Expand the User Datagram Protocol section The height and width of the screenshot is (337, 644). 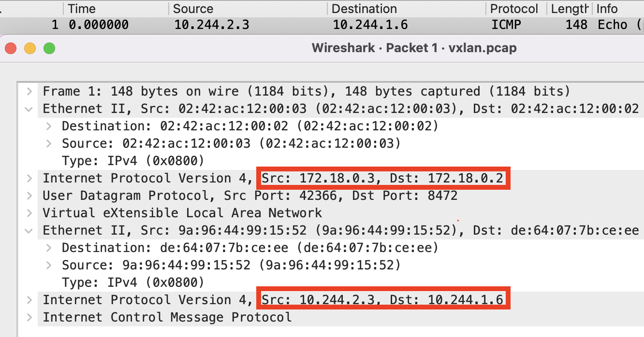29,196
